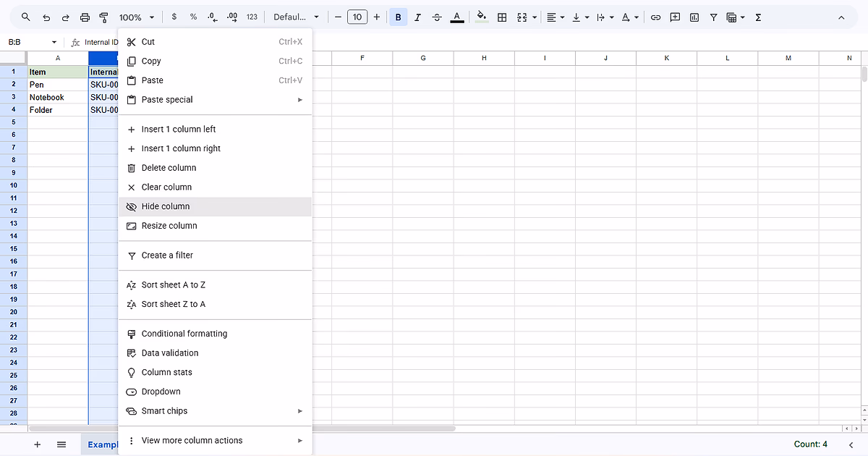Screen dimensions: 868x456
Task: Select Sort sheet Z to A
Action: 215,304
